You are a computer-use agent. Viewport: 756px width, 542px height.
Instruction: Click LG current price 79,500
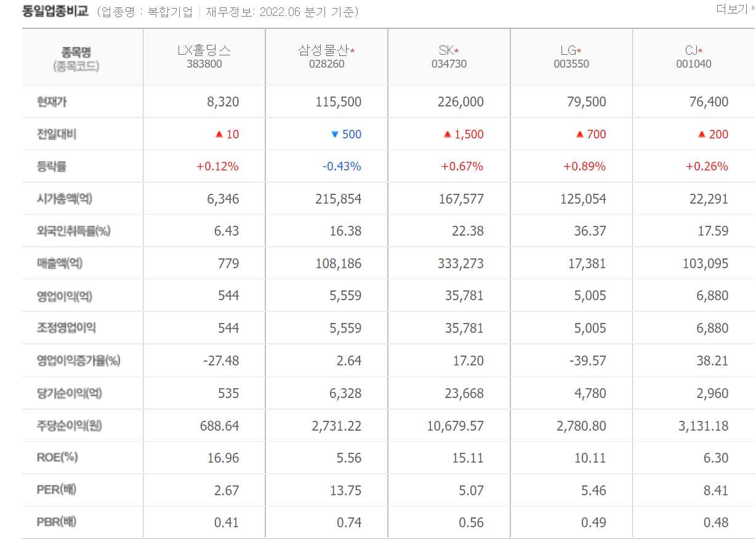[x=587, y=102]
